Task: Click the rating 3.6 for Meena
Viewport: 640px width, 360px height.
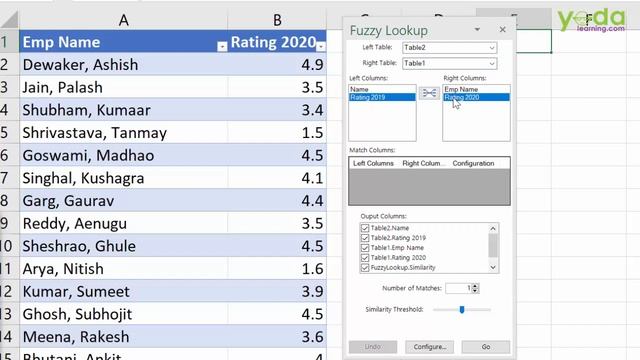Action: tap(277, 336)
